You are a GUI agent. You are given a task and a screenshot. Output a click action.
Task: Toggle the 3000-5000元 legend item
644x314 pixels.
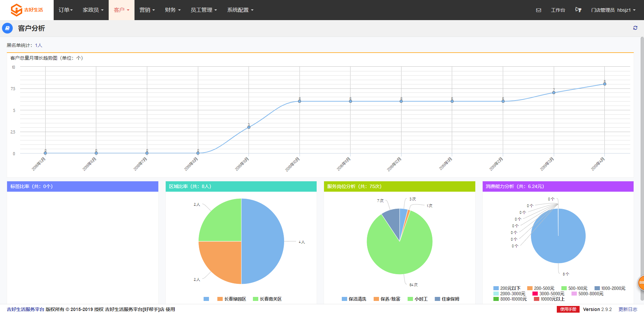548,294
